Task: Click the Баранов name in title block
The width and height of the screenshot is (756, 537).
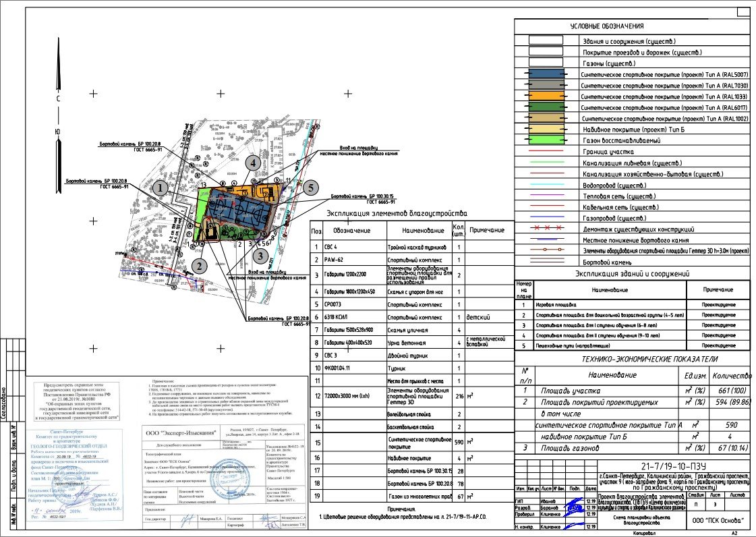Action: pos(549,508)
